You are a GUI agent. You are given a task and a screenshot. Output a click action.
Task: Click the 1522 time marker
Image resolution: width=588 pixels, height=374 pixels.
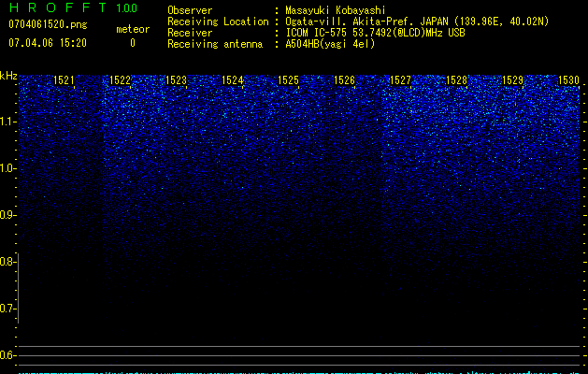120,80
